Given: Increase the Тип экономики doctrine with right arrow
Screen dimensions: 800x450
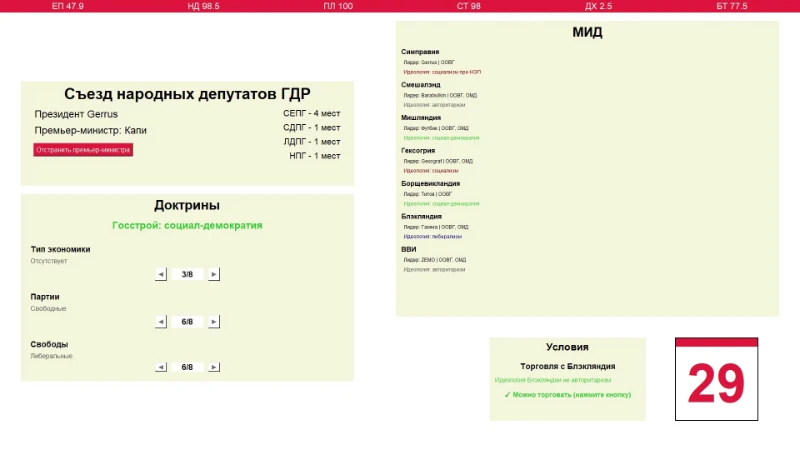Looking at the screenshot, I should pyautogui.click(x=214, y=274).
